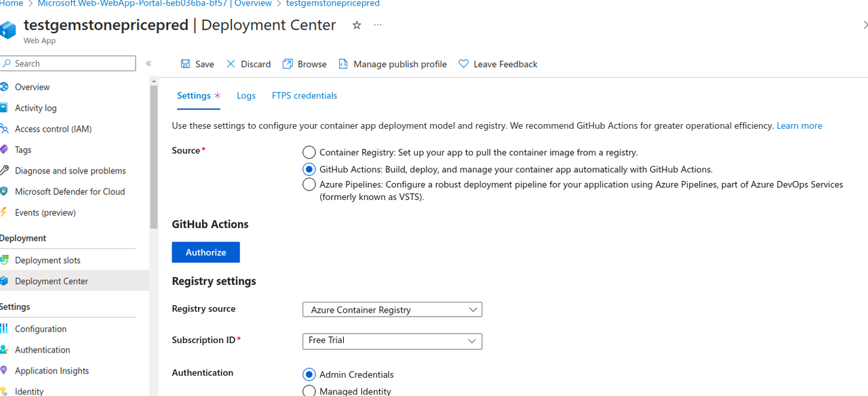Open Deployment slots in the sidebar
The height and width of the screenshot is (396, 868).
pyautogui.click(x=47, y=260)
